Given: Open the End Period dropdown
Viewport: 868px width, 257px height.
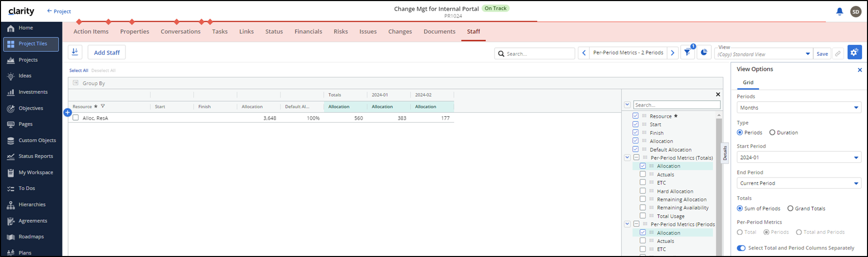Looking at the screenshot, I should coord(799,183).
